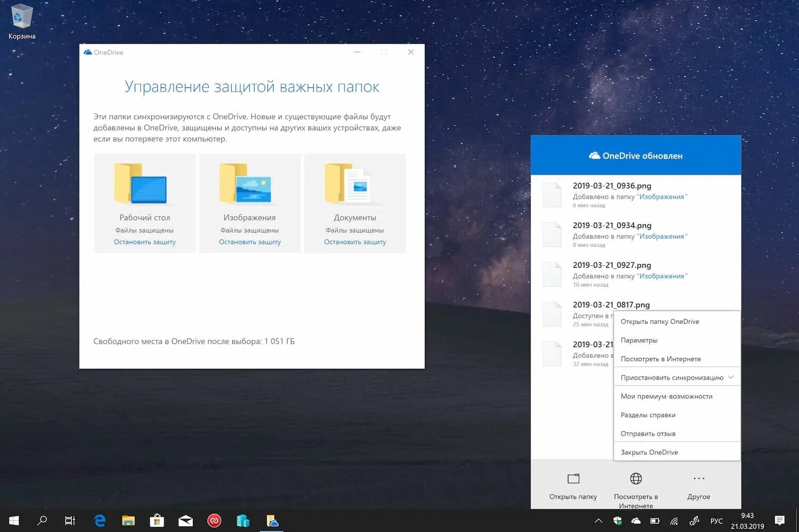Click file name 2019-03-21_0927.png
This screenshot has width=799, height=532.
click(612, 265)
